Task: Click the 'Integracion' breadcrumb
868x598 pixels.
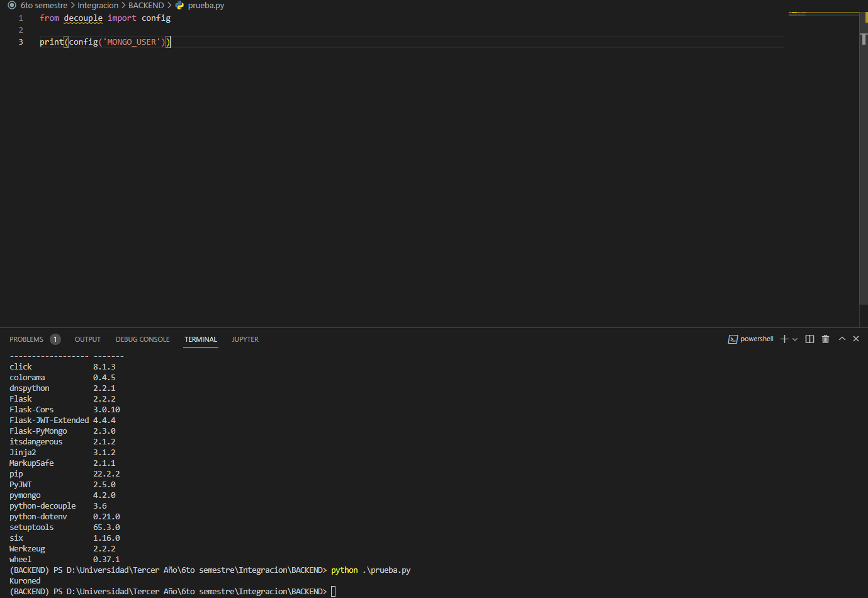Action: pos(98,5)
